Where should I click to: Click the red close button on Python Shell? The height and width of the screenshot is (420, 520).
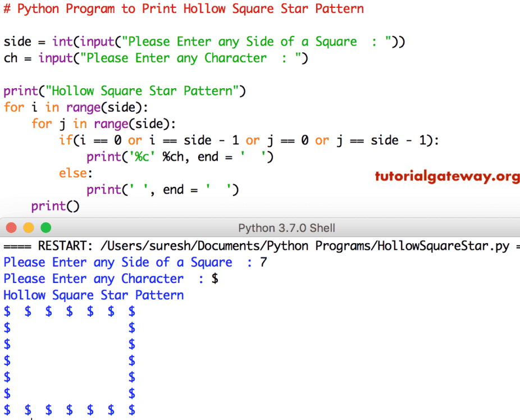coord(11,228)
